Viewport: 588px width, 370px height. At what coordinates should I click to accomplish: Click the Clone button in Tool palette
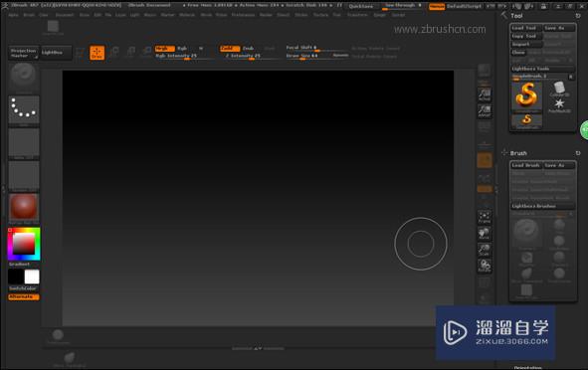point(518,52)
